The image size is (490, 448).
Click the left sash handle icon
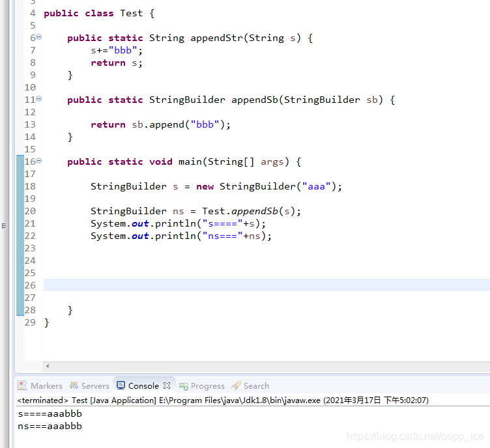point(4,225)
